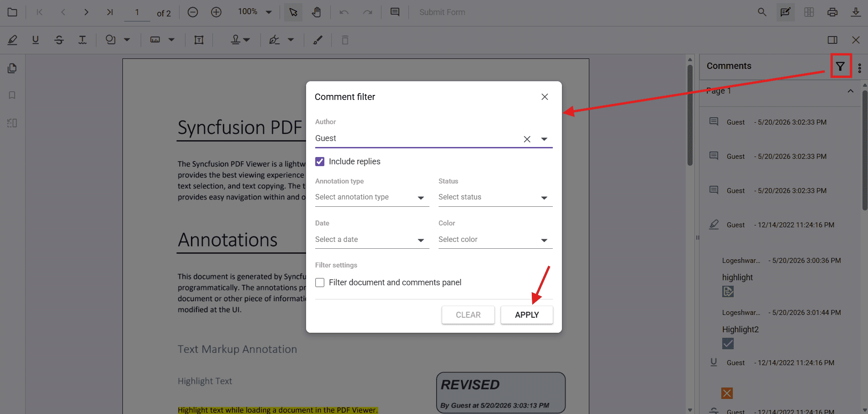Click the APPLY button
This screenshot has height=414, width=868.
[x=527, y=315]
